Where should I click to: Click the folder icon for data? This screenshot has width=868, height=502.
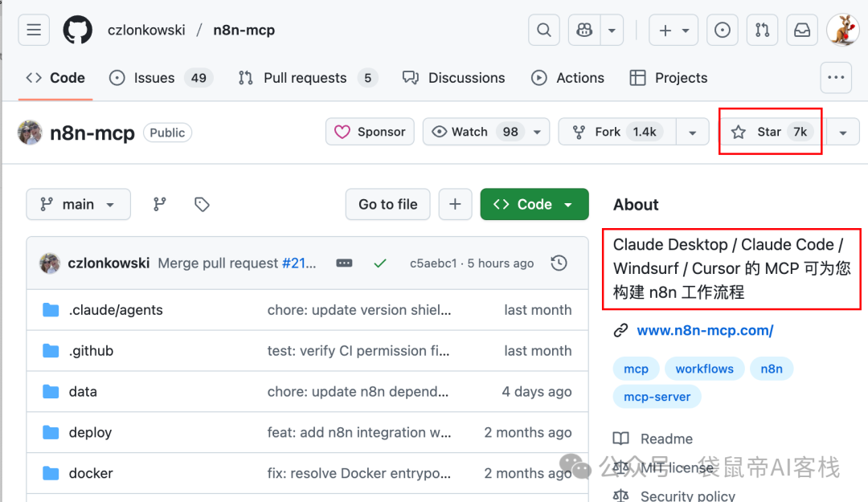51,392
